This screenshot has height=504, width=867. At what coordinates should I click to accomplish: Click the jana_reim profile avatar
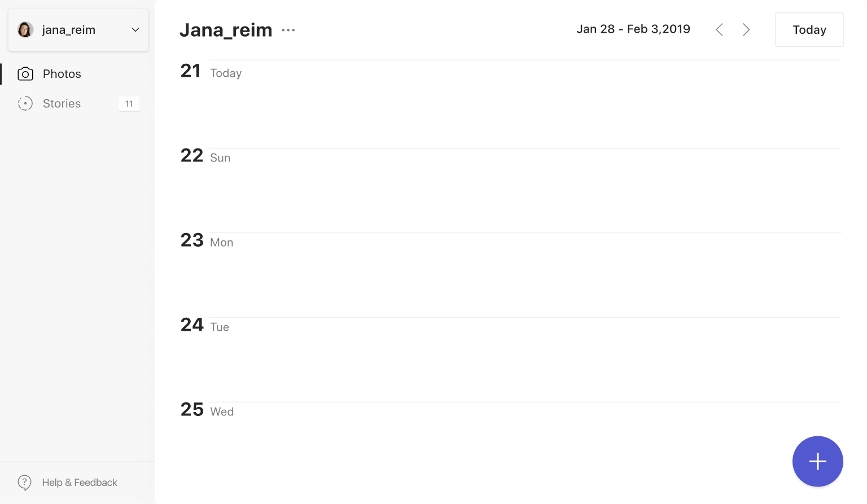[25, 30]
